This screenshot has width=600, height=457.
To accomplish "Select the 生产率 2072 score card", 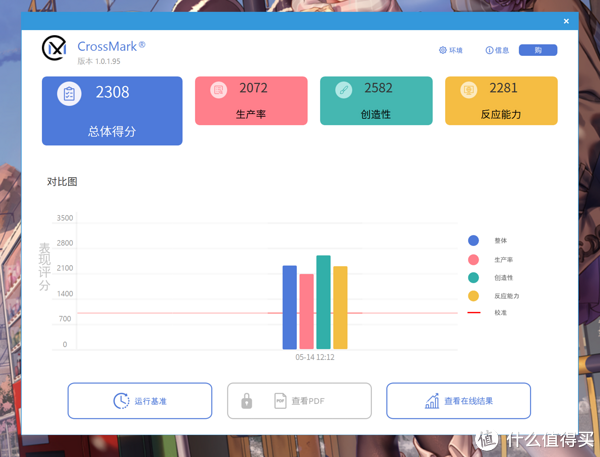I will (251, 101).
